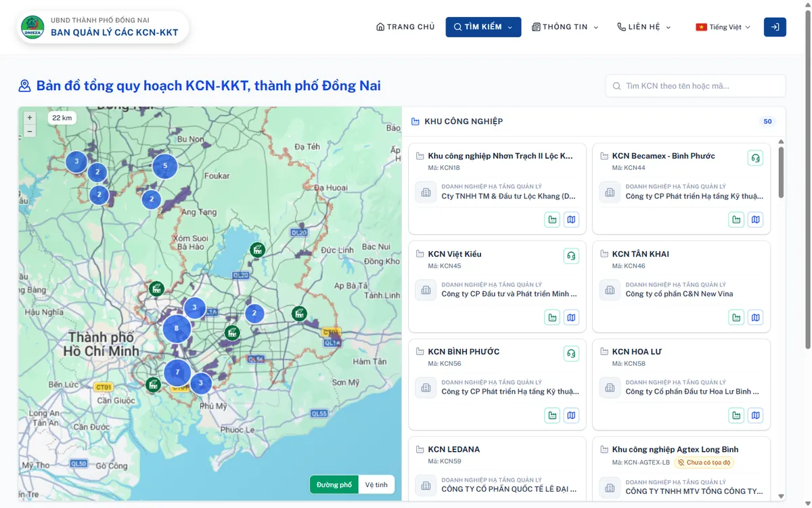Contact support for KCN Becamex - Bình Phước
Viewport: 812px width, 508px height.
click(x=756, y=158)
